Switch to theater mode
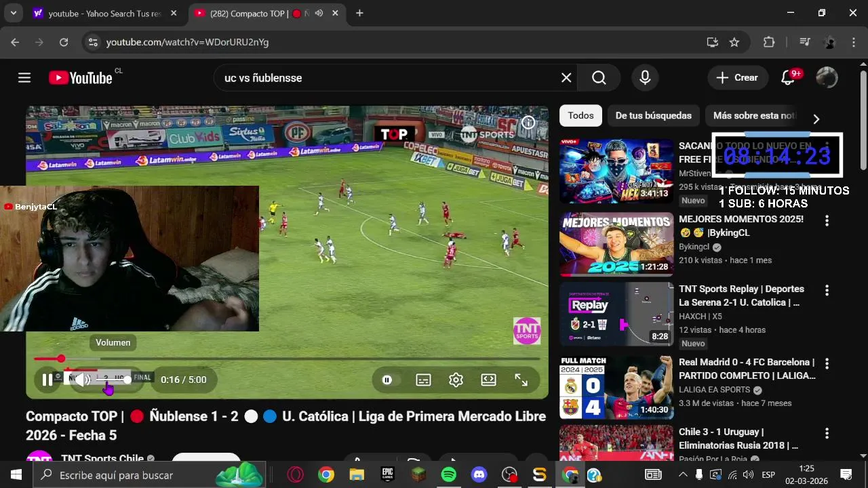 (x=488, y=380)
